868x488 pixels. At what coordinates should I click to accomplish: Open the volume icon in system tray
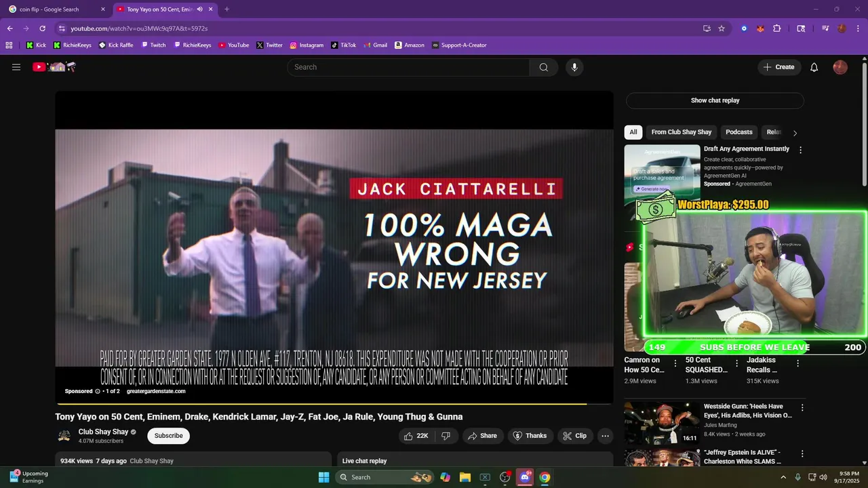[823, 477]
